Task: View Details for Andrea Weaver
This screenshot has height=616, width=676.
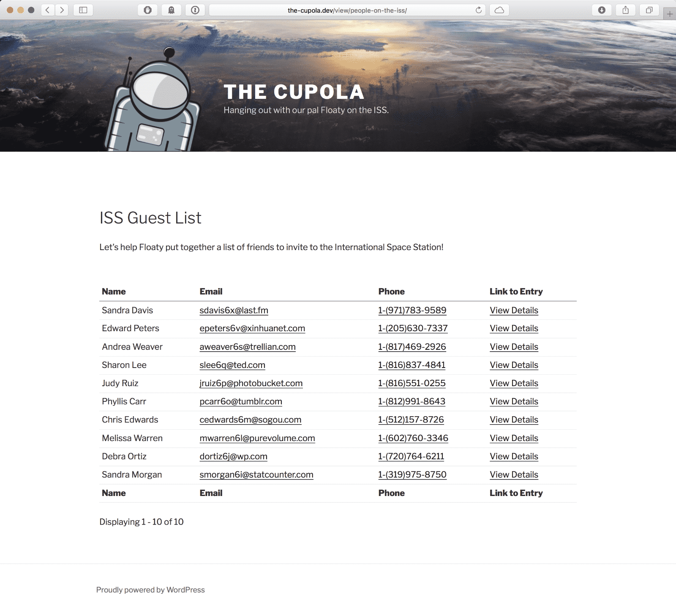Action: (x=514, y=347)
